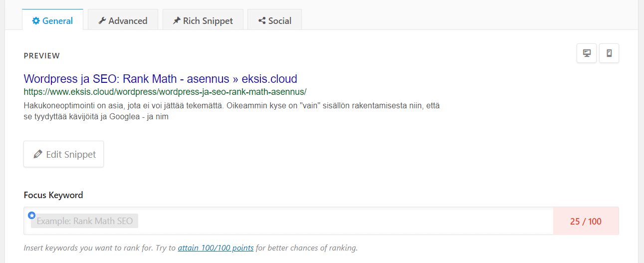Screen dimensions: 644x263
Task: Click the share icon on Social tab
Action: point(262,21)
